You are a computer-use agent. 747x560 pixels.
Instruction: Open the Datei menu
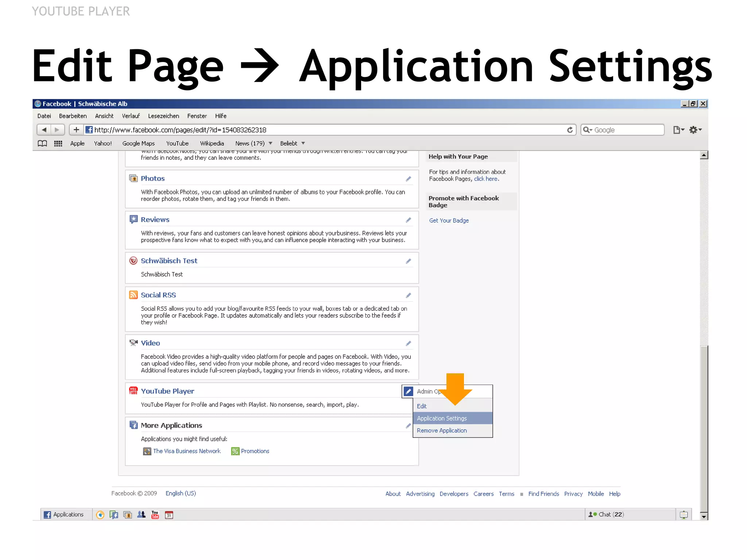point(44,116)
